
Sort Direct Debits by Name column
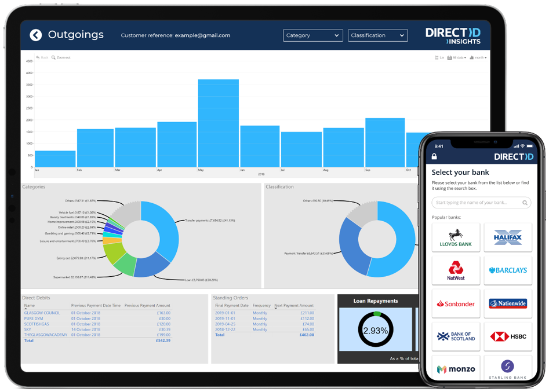pyautogui.click(x=30, y=306)
